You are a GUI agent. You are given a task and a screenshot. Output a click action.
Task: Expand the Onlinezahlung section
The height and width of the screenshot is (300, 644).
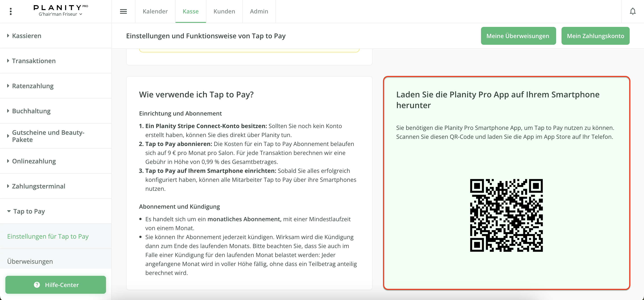point(34,161)
